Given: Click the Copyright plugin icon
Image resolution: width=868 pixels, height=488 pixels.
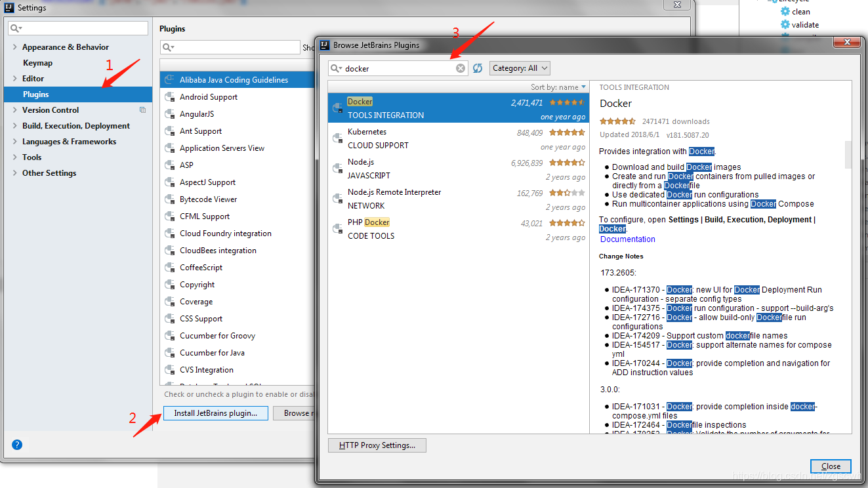Looking at the screenshot, I should click(169, 285).
